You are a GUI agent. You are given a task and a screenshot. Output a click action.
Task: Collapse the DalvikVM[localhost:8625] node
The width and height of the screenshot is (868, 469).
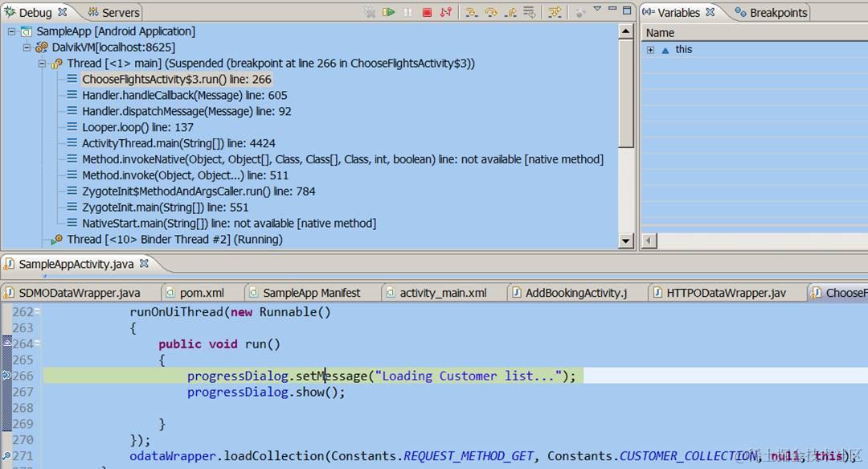(27, 47)
